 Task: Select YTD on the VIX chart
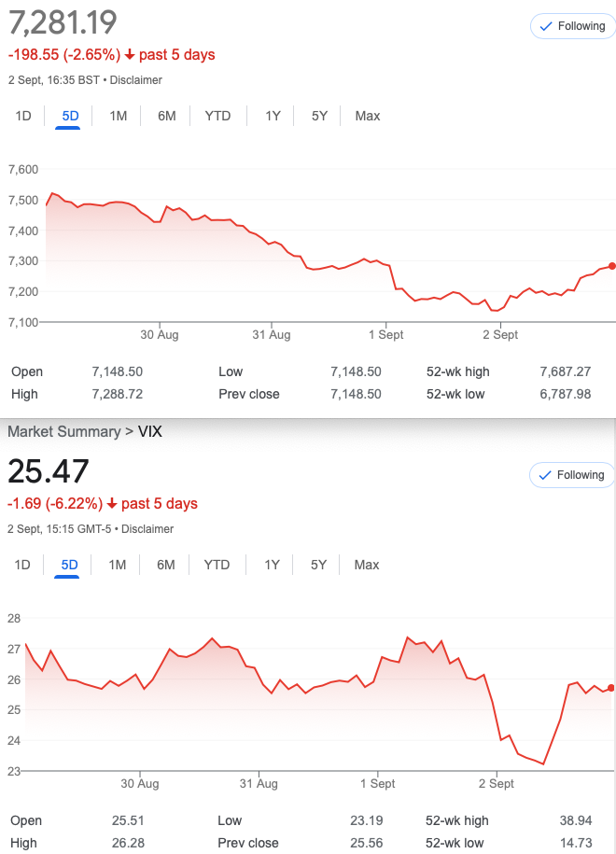pyautogui.click(x=217, y=565)
